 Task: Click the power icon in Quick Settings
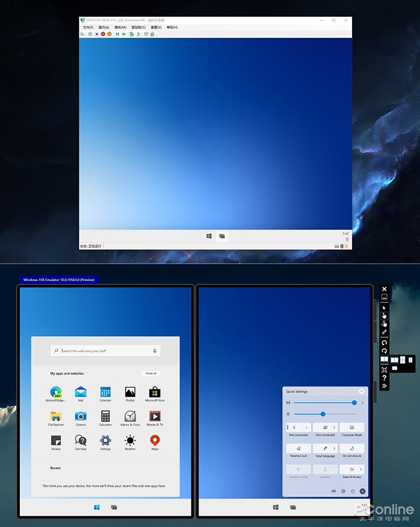point(353,492)
